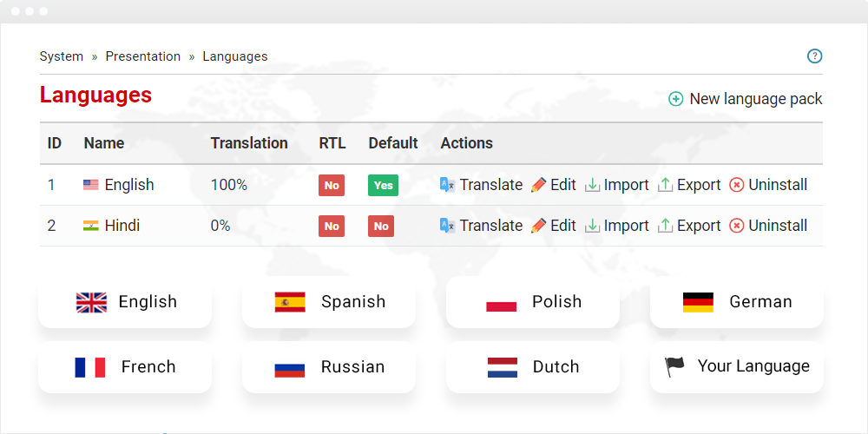This screenshot has height=434, width=868.
Task: Click the India flag next to Hindi
Action: click(x=91, y=226)
